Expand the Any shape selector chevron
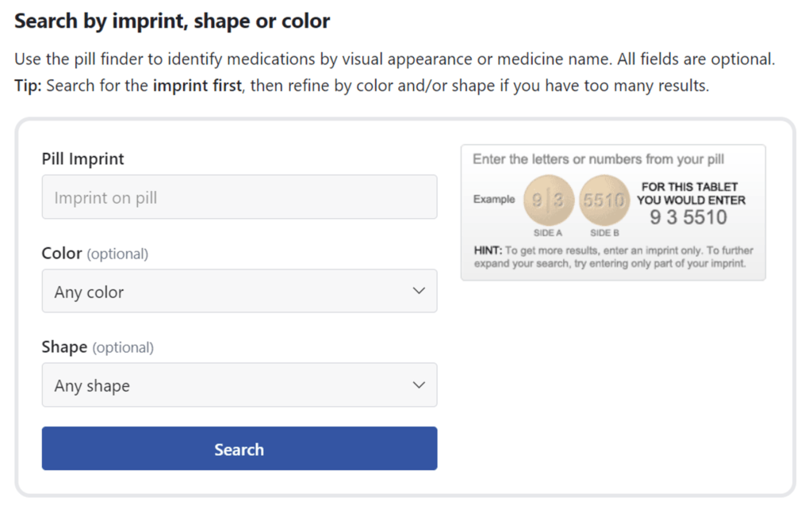 pos(419,384)
